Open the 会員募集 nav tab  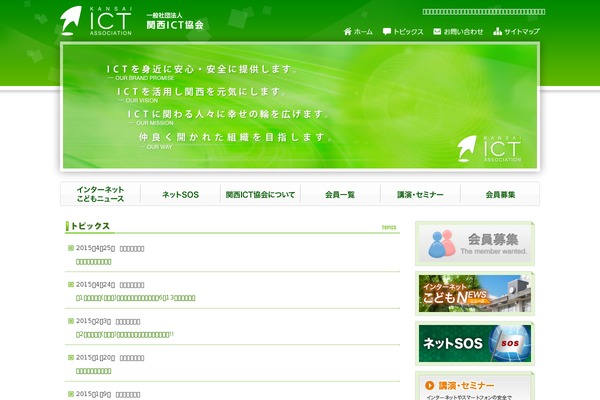pyautogui.click(x=500, y=194)
